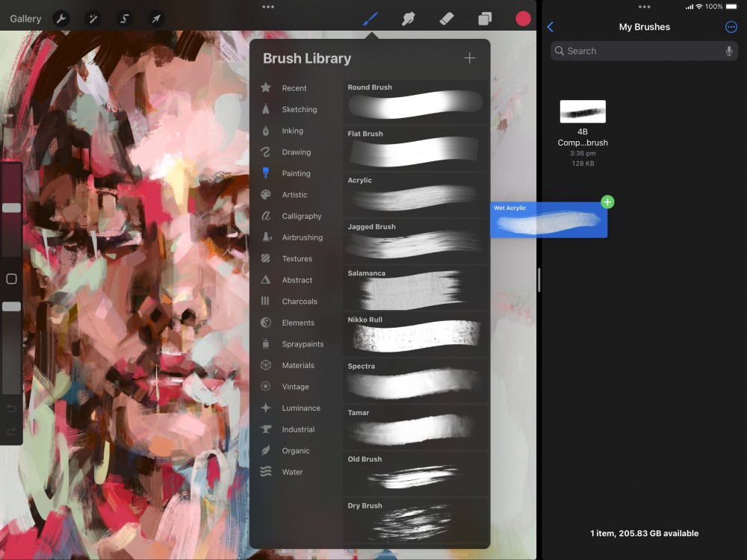Open the Layers panel icon
Screen dimensions: 747x560
pos(485,19)
